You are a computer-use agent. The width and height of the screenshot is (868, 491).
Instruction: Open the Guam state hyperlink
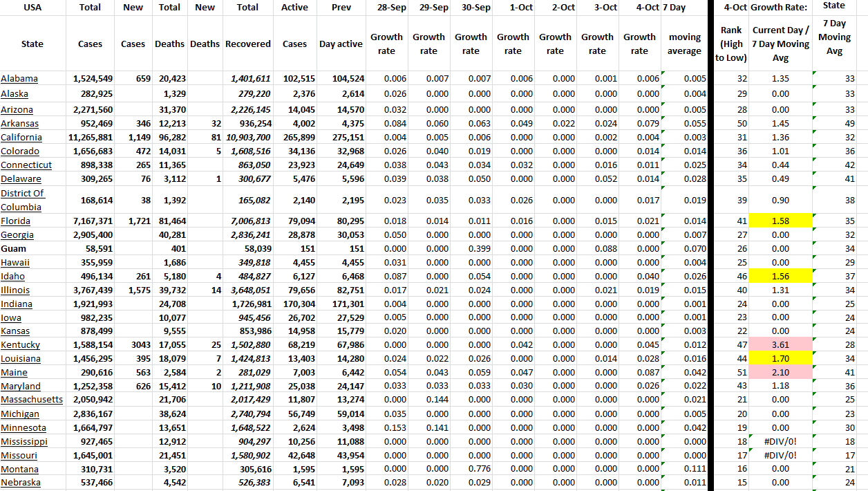click(x=14, y=248)
